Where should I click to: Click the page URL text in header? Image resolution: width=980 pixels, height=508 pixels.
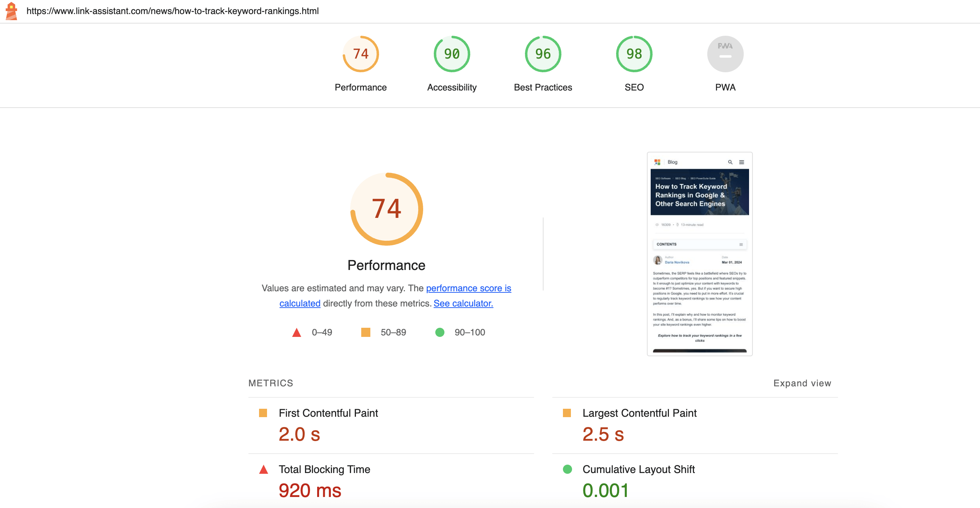(172, 11)
